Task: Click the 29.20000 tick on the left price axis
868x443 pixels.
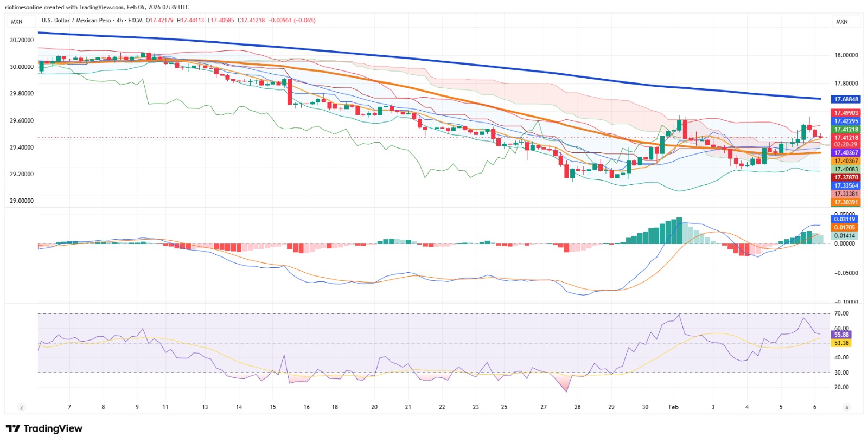Action: 22,174
